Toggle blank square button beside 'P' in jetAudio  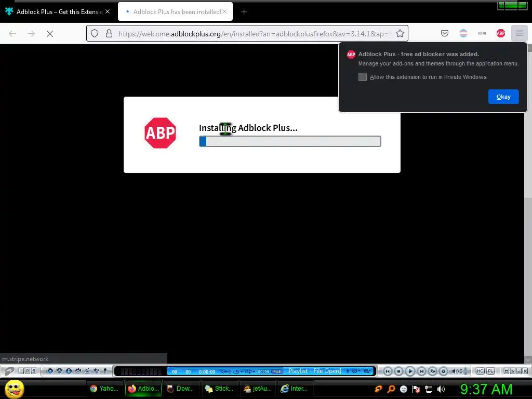click(21, 371)
